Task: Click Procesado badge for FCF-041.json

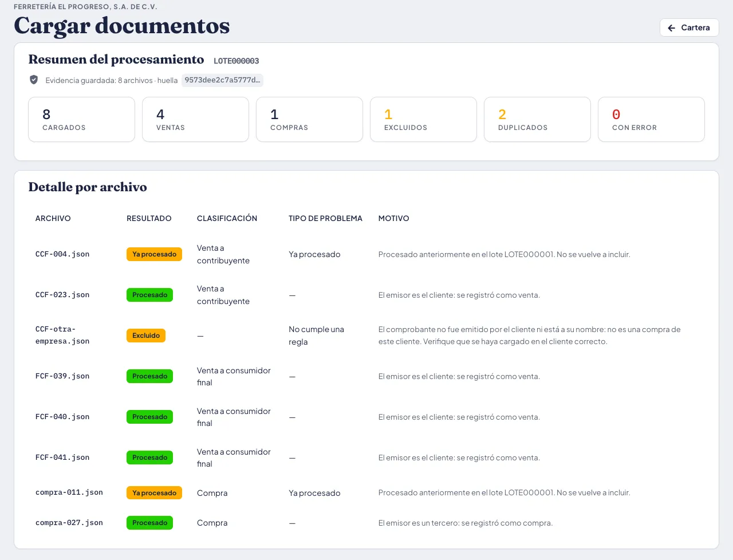Action: [x=149, y=458]
